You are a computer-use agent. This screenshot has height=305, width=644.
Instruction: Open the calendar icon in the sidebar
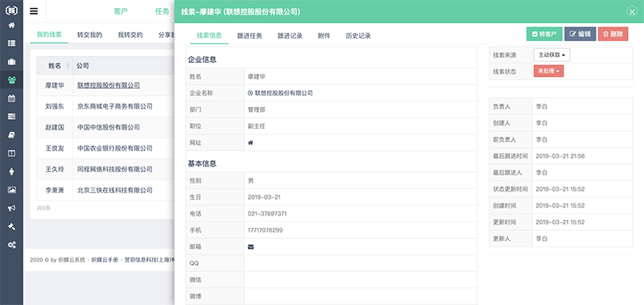click(x=11, y=98)
